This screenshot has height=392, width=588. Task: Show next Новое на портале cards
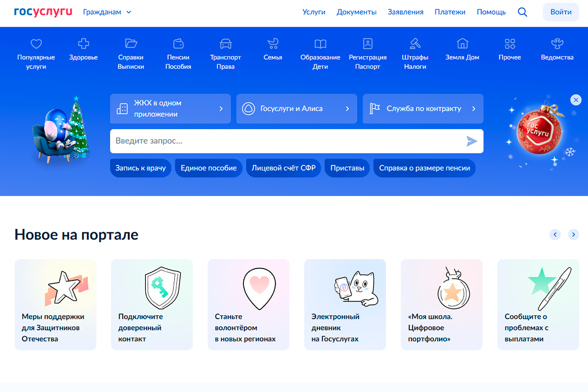tap(573, 235)
